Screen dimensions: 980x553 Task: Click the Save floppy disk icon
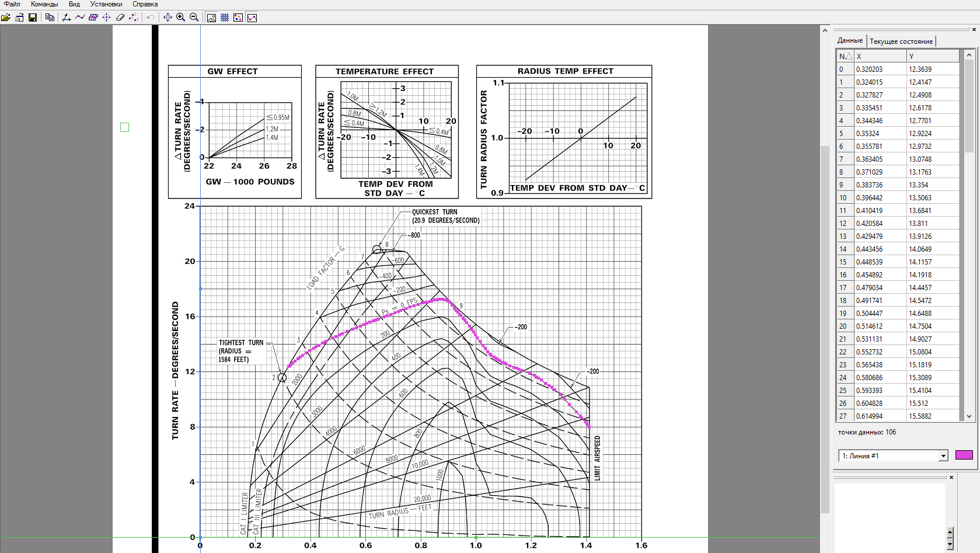(33, 18)
